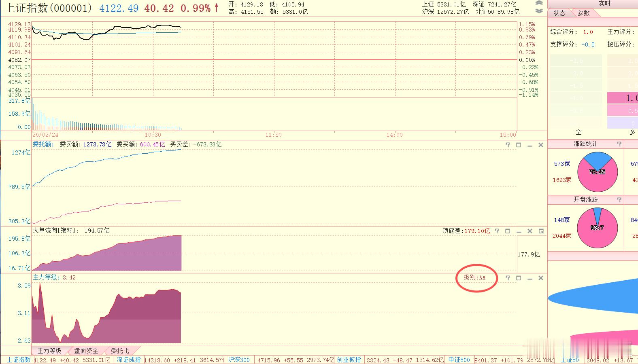Viewport: 638px width, 364px height.
Task: Switch to the 状态 tab
Action: point(559,13)
